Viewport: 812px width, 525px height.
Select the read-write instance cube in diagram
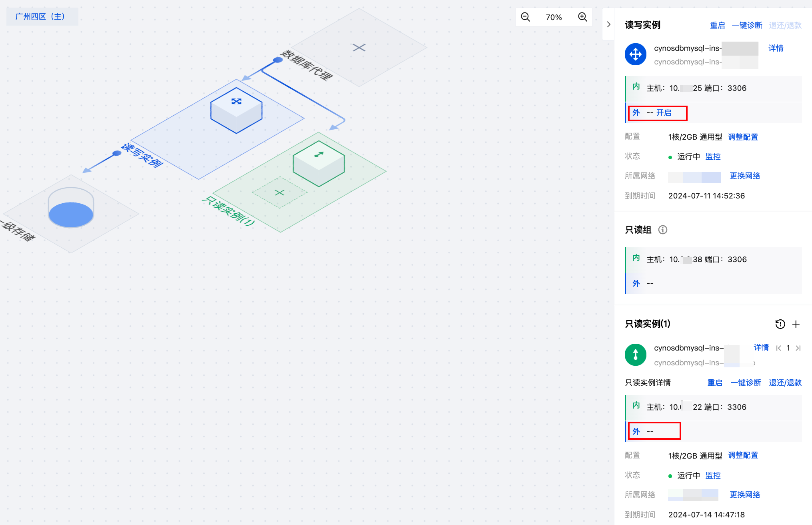[x=236, y=110]
